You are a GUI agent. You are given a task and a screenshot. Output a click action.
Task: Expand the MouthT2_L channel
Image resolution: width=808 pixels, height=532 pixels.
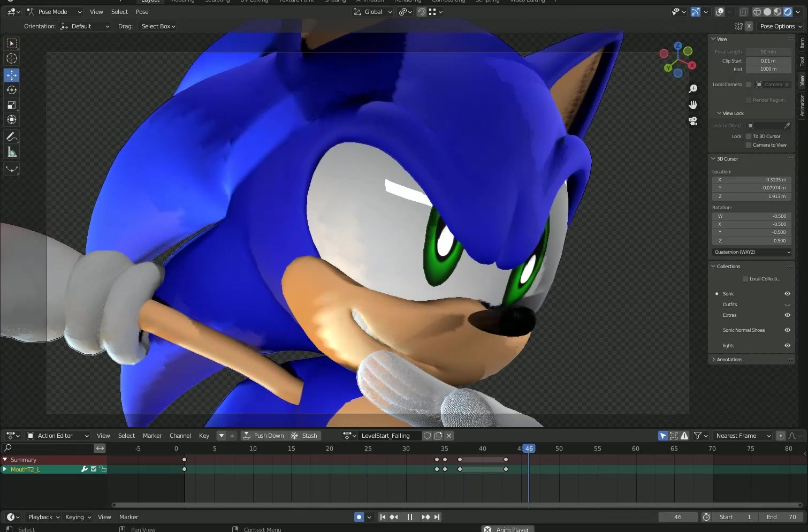[x=5, y=469]
